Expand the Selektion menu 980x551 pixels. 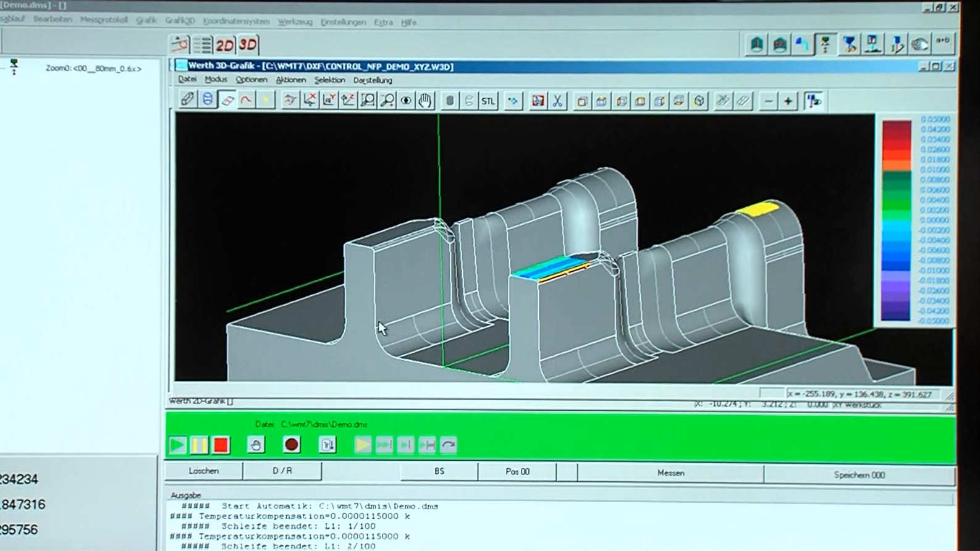click(329, 80)
